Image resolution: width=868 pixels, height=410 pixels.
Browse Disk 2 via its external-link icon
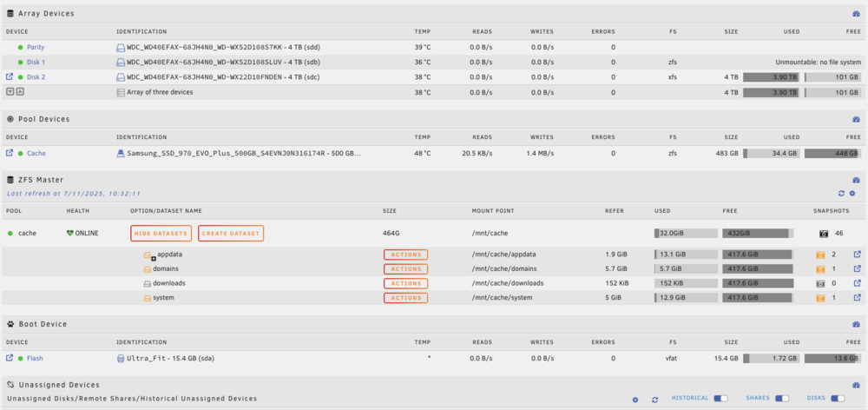point(9,77)
